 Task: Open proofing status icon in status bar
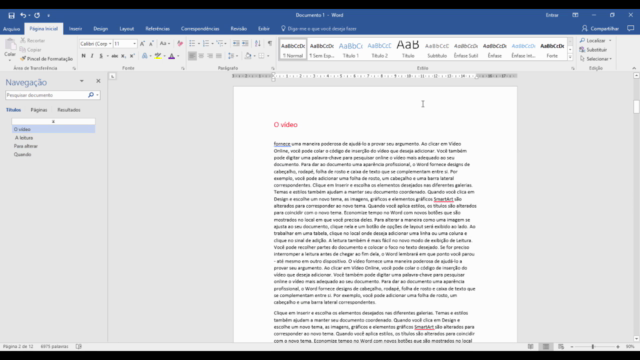[79, 347]
